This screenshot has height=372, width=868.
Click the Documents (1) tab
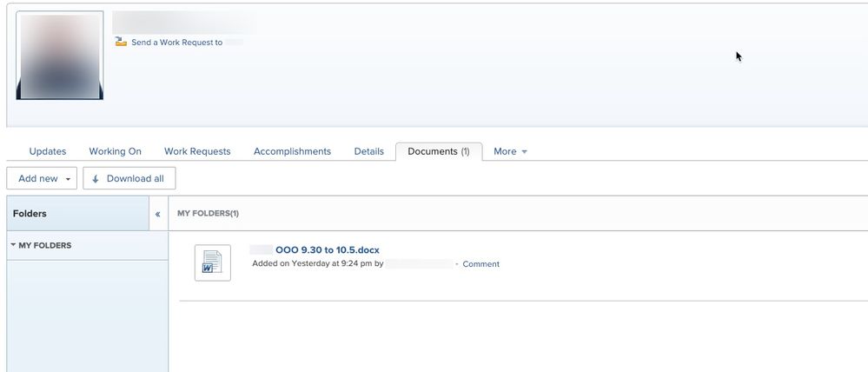pos(438,151)
